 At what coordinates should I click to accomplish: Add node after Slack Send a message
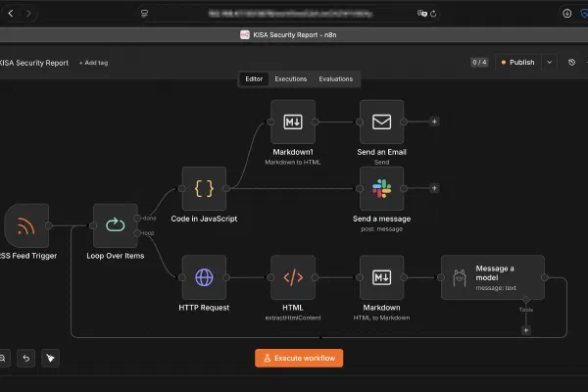coord(434,188)
